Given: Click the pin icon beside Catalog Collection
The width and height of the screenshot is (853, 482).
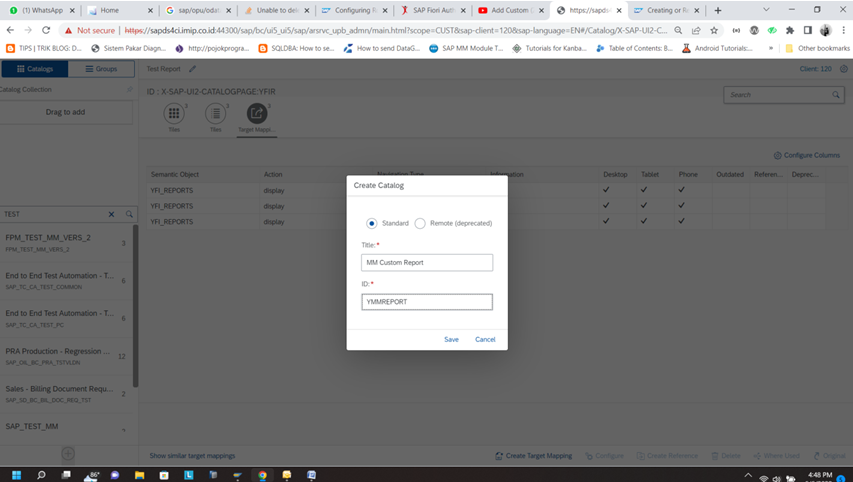Looking at the screenshot, I should 129,89.
